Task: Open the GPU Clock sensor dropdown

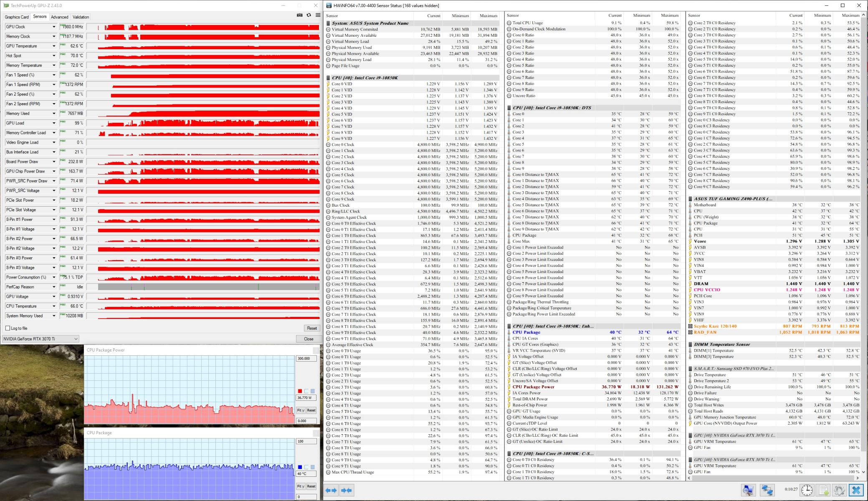Action: [x=54, y=27]
